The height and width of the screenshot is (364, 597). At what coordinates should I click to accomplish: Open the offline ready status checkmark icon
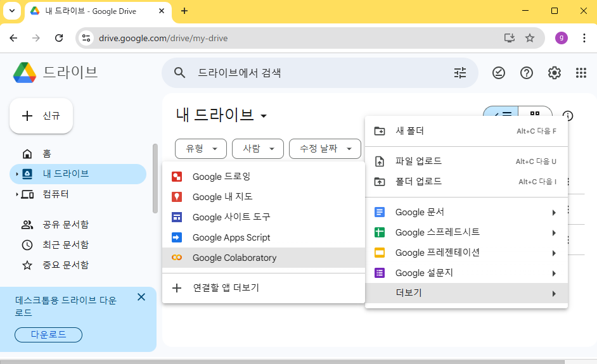(x=498, y=73)
